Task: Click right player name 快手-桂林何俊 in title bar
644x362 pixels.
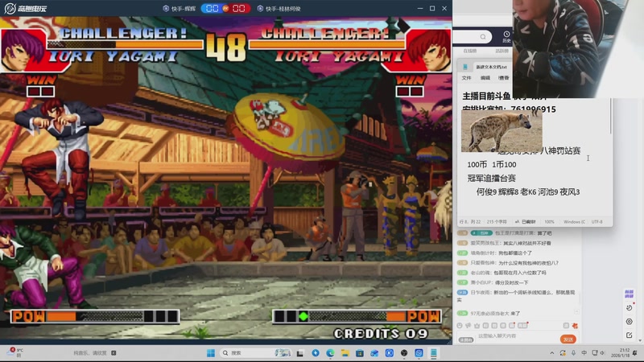Action: [279, 8]
